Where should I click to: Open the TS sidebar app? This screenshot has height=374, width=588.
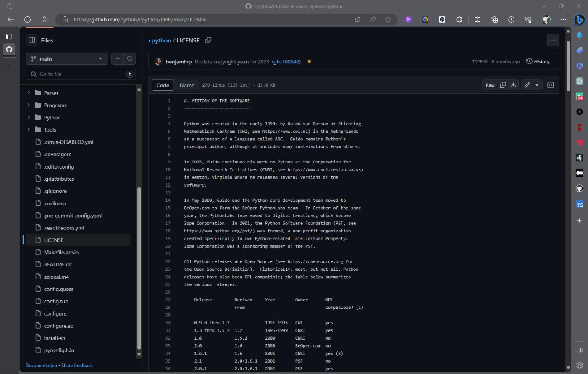580,204
